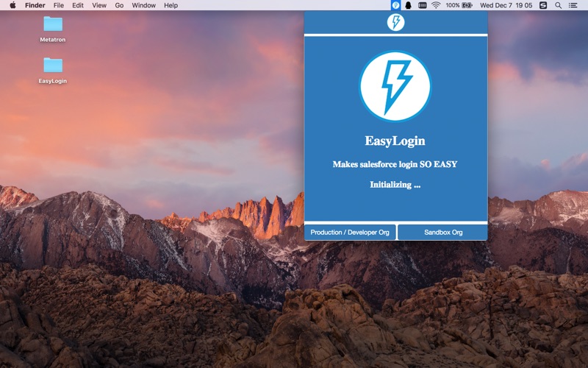Click the Production / Developer Org button
The image size is (588, 368).
click(x=350, y=233)
